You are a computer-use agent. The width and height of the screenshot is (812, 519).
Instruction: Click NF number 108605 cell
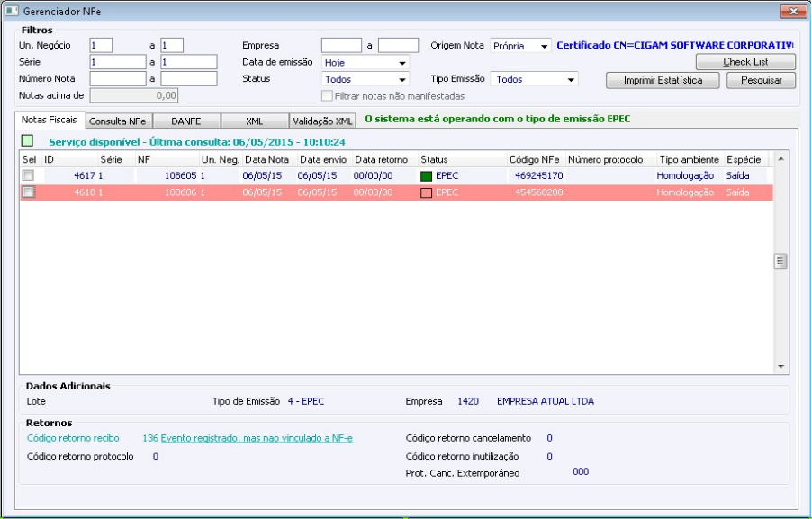coord(180,176)
